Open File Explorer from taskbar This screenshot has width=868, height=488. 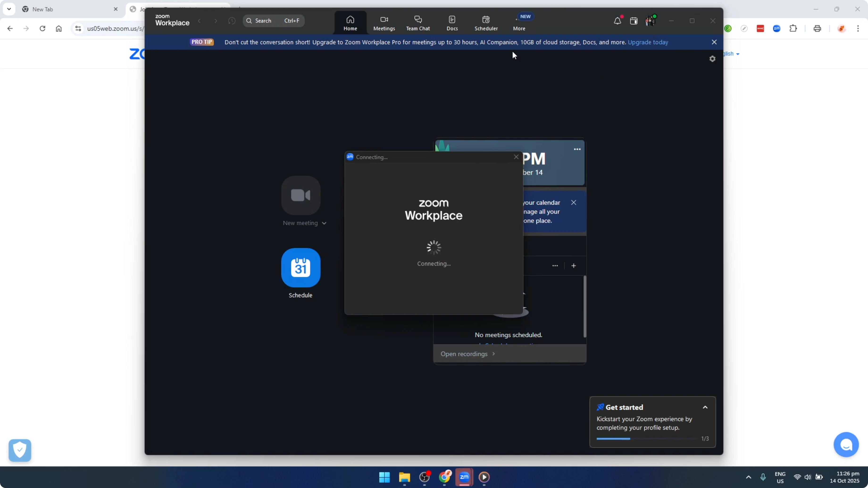pyautogui.click(x=404, y=477)
